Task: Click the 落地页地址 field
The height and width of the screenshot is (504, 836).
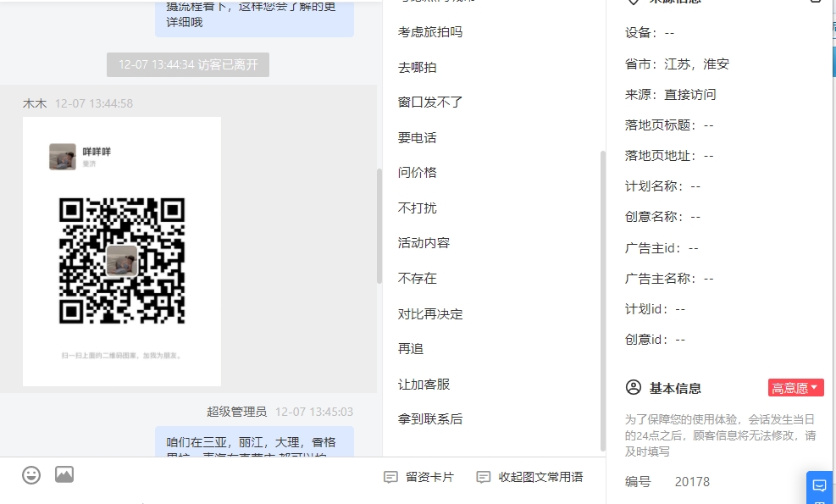Action: coord(669,155)
